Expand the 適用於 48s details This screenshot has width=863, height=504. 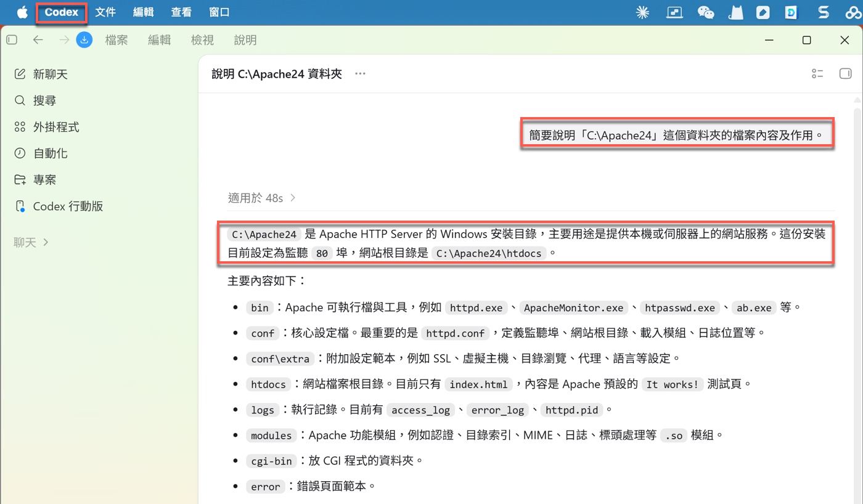[262, 198]
